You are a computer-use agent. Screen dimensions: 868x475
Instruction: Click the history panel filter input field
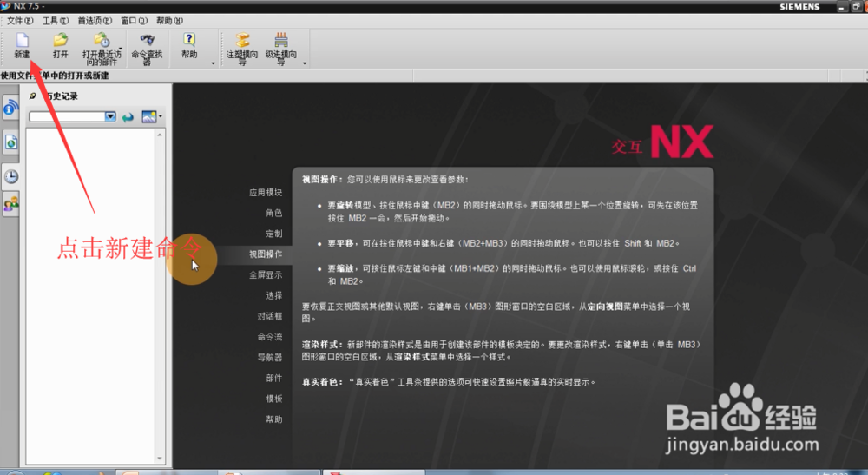[x=67, y=116]
